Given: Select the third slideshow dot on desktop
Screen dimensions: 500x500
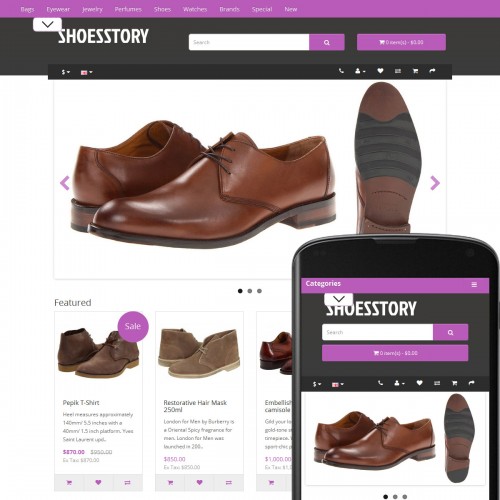Looking at the screenshot, I should [x=259, y=291].
